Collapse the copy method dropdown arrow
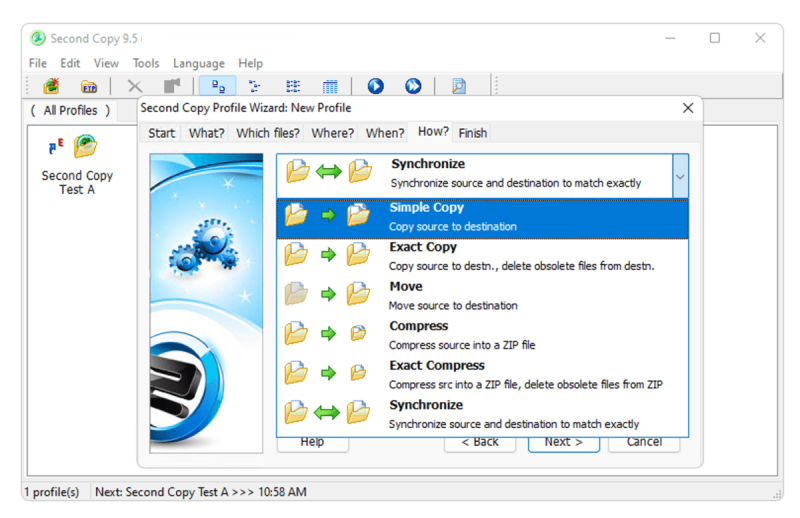Viewport: 800px width, 518px height. (680, 176)
